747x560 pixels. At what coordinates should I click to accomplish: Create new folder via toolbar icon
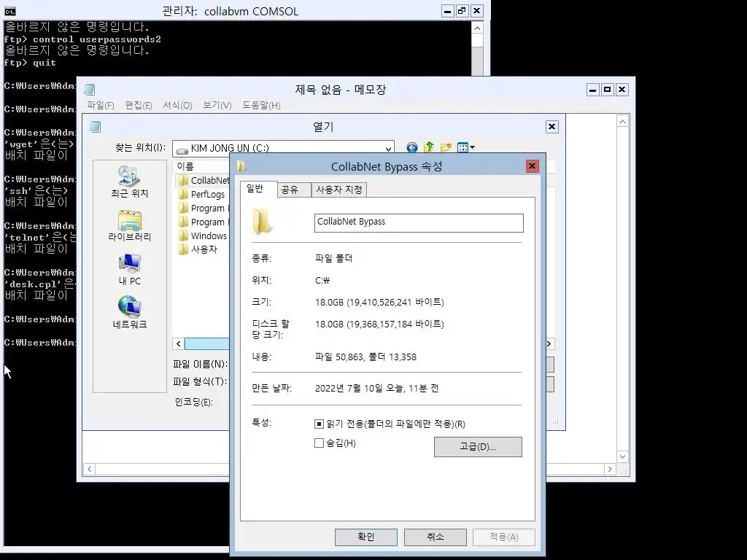click(x=446, y=147)
